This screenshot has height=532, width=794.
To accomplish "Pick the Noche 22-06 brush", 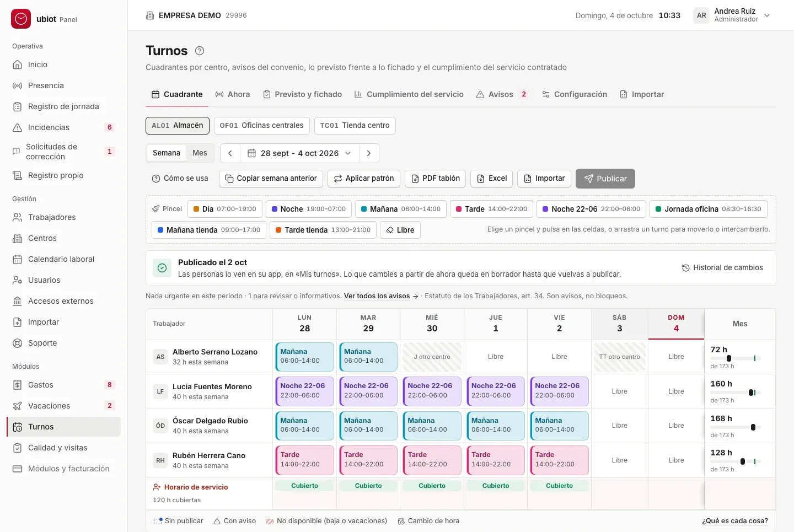I will pyautogui.click(x=591, y=209).
